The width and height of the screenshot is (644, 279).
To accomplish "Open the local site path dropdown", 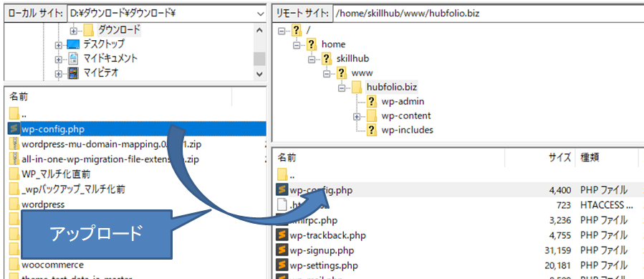I will pos(260,14).
